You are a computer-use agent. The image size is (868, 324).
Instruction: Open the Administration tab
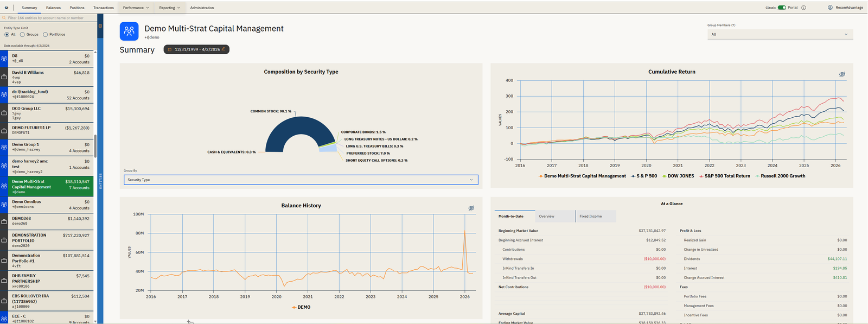(x=202, y=8)
